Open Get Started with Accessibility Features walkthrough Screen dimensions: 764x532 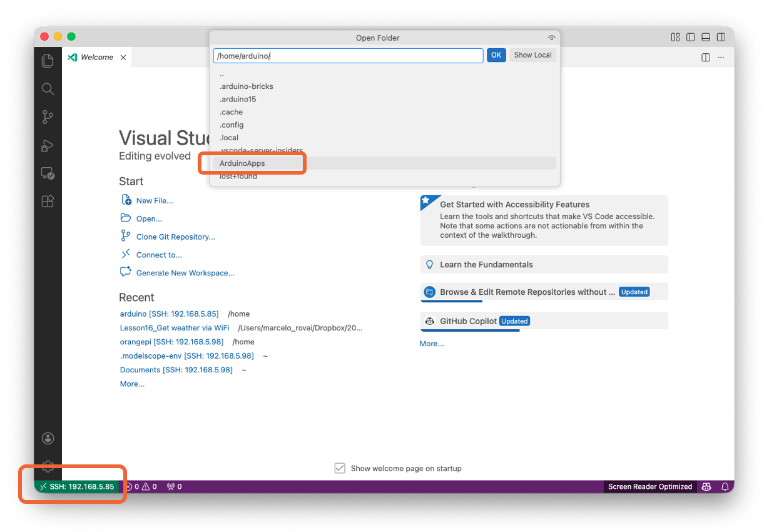tap(544, 220)
